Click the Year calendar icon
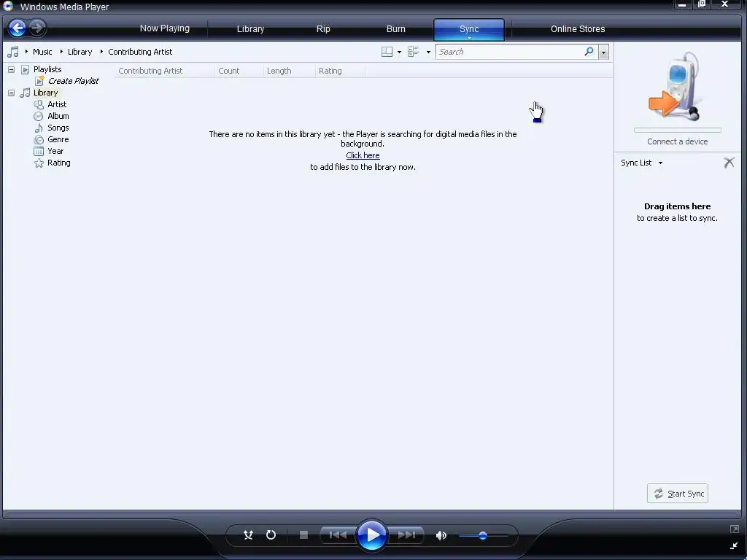 [x=39, y=152]
